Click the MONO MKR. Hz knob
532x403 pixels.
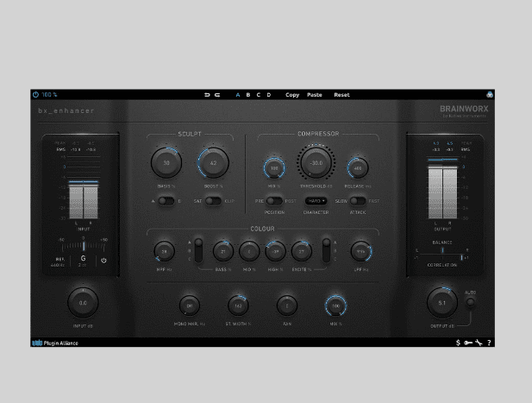click(x=190, y=305)
